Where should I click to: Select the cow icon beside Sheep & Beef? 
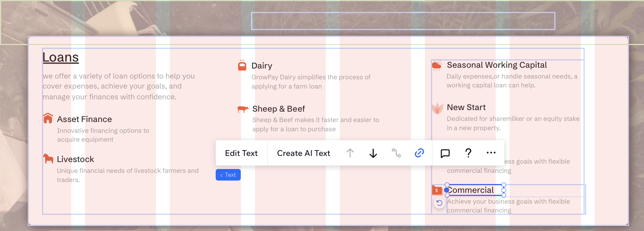click(243, 109)
